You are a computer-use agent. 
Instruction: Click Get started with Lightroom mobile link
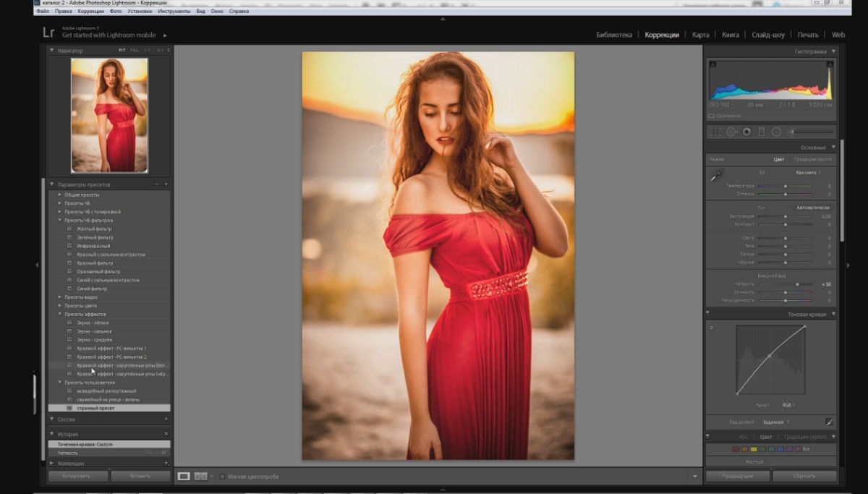tap(110, 35)
